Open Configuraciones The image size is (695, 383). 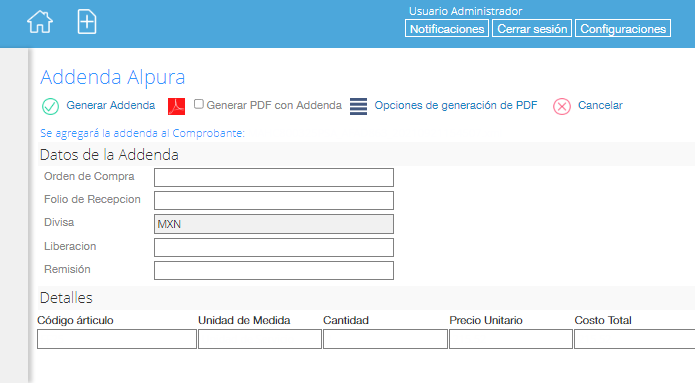(623, 28)
